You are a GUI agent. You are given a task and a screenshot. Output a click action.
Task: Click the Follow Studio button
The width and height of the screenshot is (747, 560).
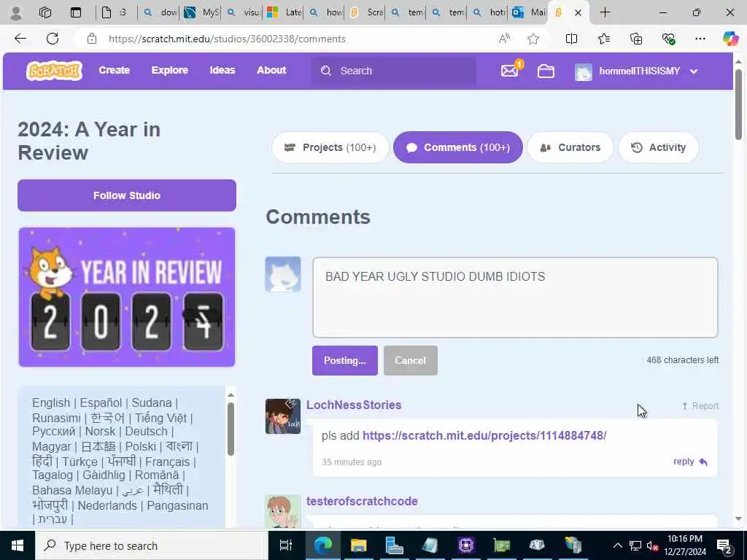point(127,195)
